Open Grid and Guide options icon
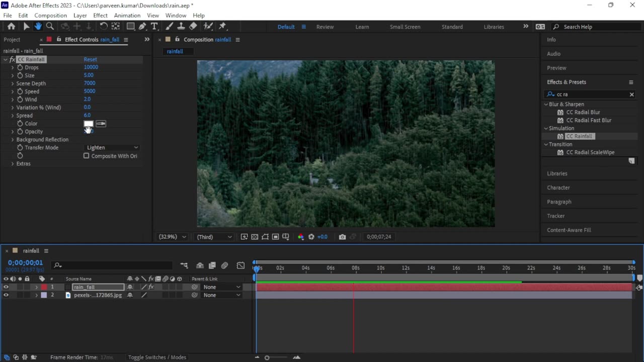644x362 pixels. 286,237
